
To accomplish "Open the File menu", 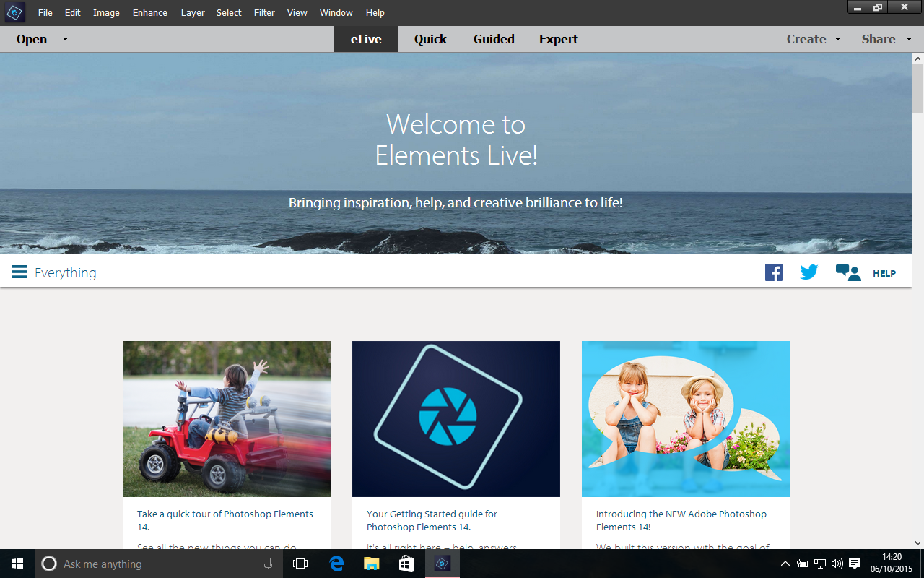I will tap(45, 12).
